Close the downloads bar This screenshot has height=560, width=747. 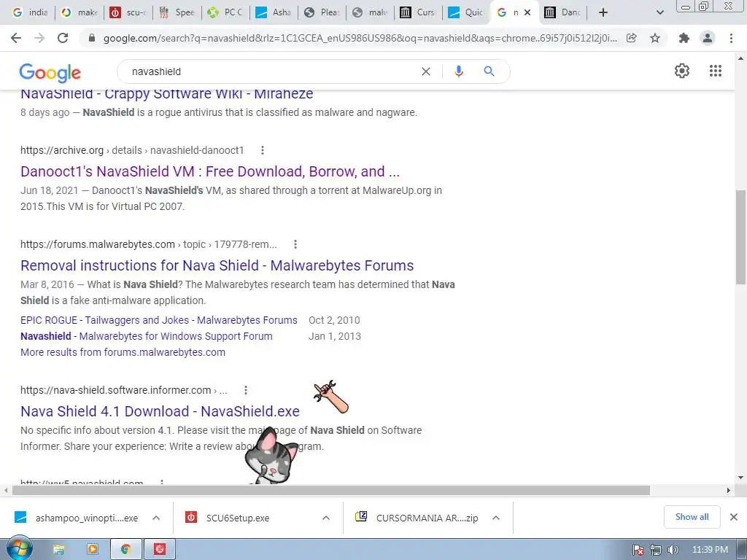click(x=734, y=517)
